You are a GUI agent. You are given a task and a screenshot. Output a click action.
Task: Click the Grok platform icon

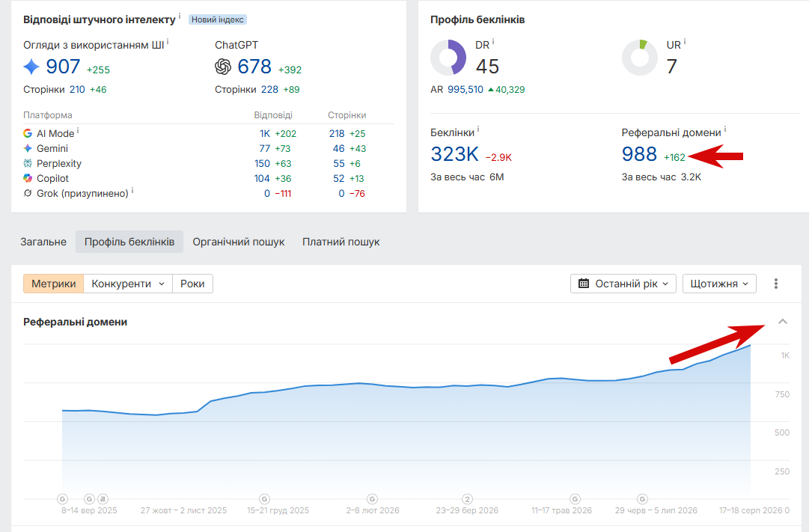[28, 193]
